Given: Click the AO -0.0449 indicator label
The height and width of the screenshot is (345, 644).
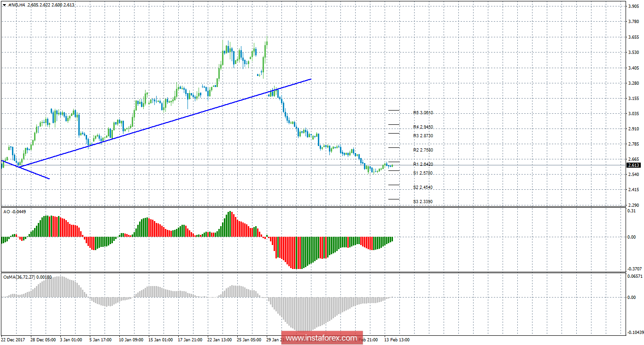Looking at the screenshot, I should [14, 211].
